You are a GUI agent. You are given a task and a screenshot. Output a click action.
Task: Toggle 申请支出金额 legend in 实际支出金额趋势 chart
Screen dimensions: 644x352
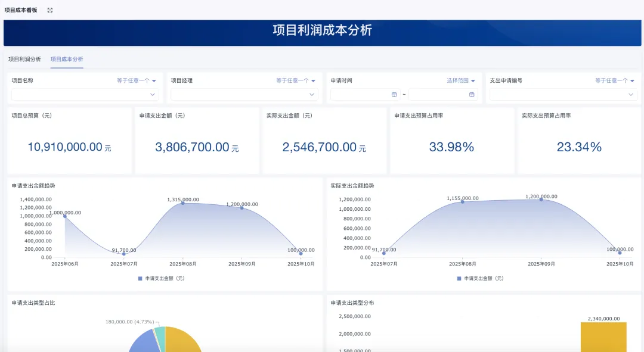pos(480,278)
